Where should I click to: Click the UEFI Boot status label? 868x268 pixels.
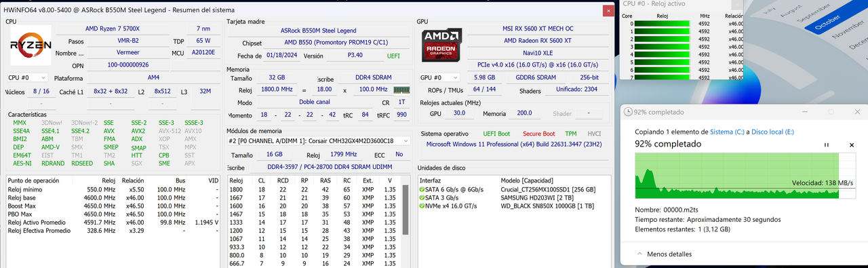(497, 134)
